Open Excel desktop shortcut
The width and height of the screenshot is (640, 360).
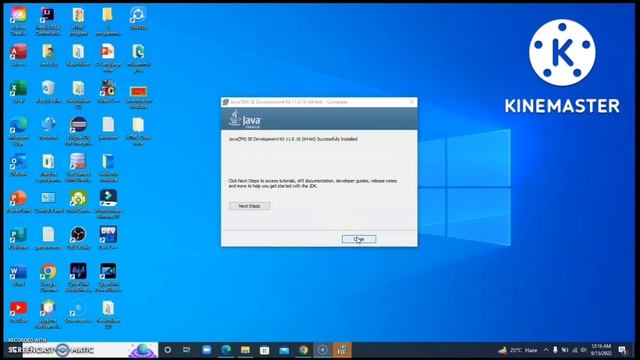(x=18, y=92)
